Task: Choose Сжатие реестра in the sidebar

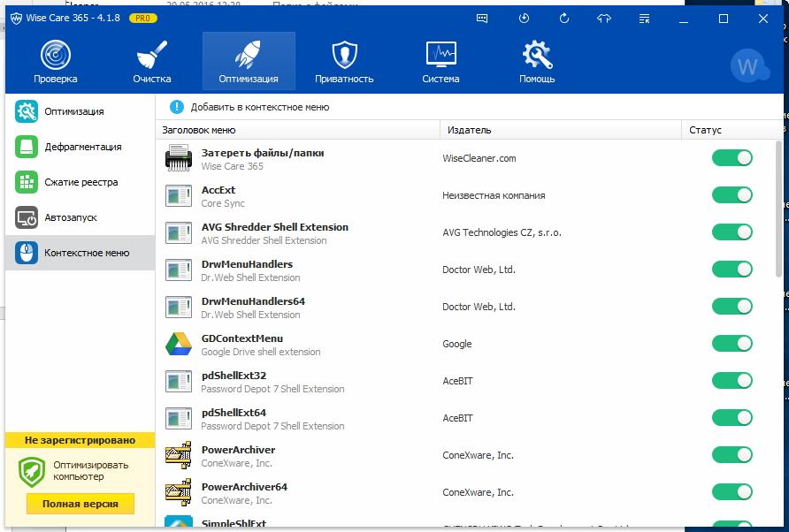Action: pos(80,182)
